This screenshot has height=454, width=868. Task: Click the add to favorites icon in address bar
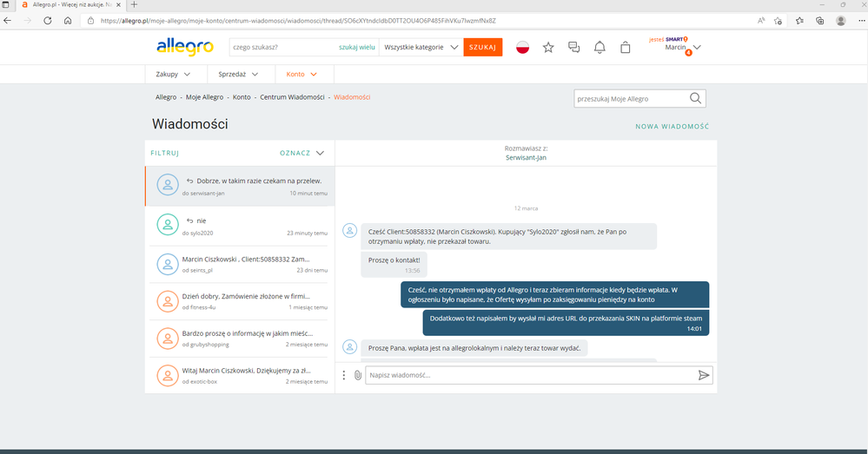pos(778,21)
